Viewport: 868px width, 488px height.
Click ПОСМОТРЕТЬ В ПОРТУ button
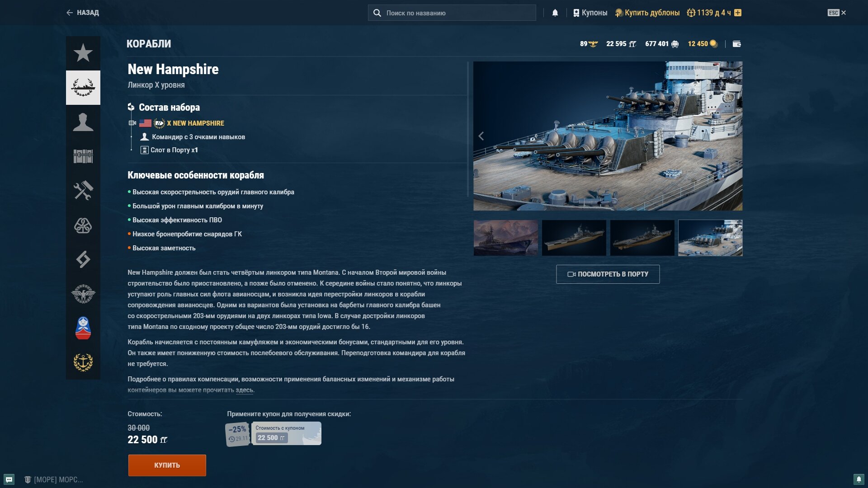[608, 274]
